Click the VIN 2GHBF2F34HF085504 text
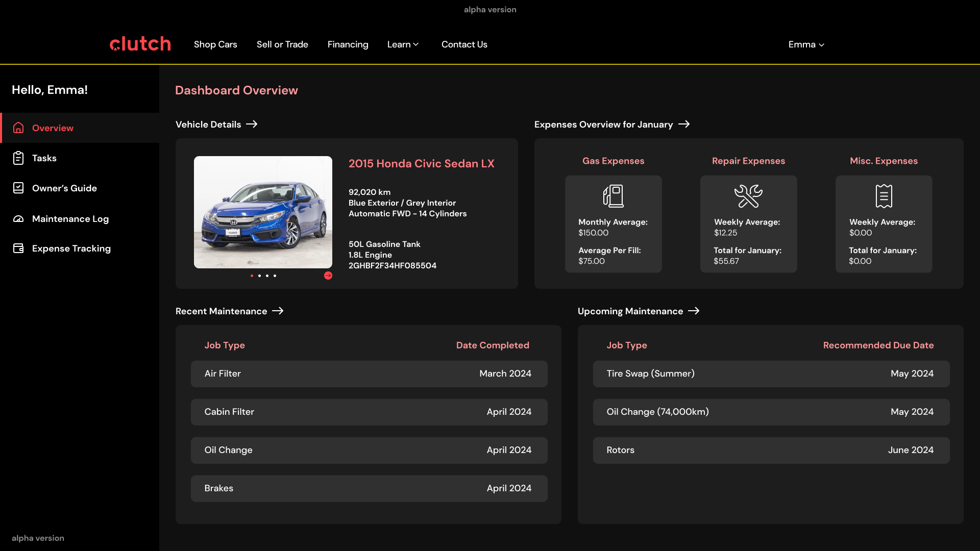The height and width of the screenshot is (551, 980). [x=393, y=266]
